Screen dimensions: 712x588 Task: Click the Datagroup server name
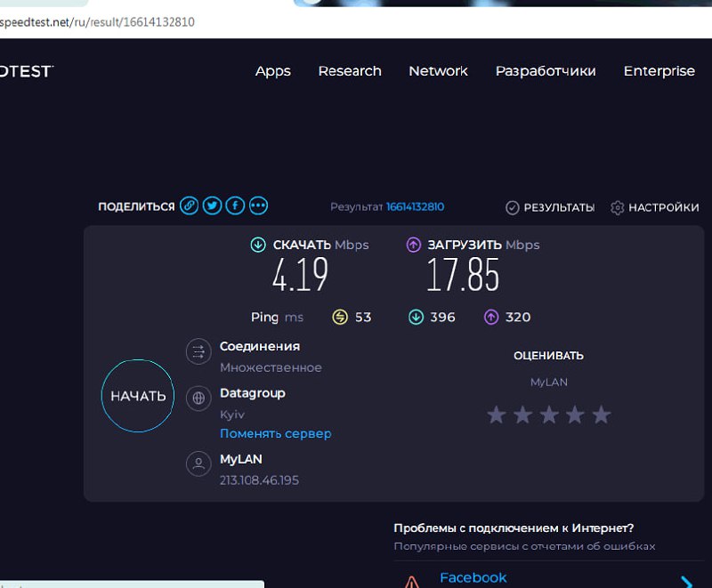tap(253, 393)
